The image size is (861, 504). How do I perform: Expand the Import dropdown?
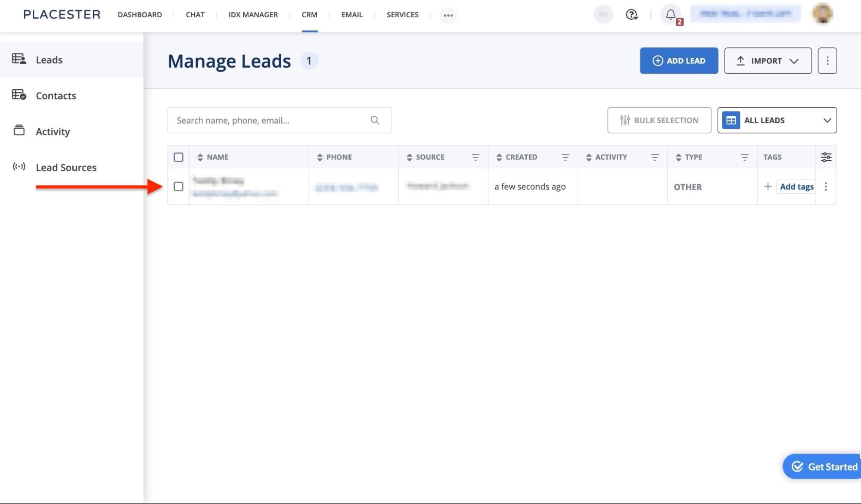tap(768, 61)
